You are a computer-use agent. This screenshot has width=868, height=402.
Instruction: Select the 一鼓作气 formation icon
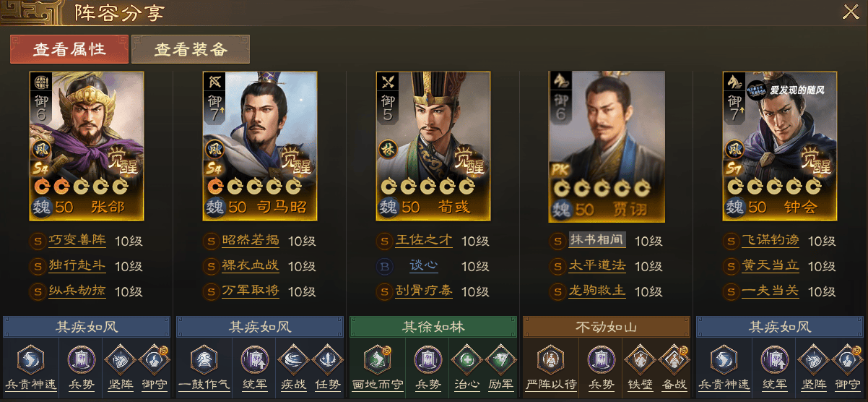point(204,359)
